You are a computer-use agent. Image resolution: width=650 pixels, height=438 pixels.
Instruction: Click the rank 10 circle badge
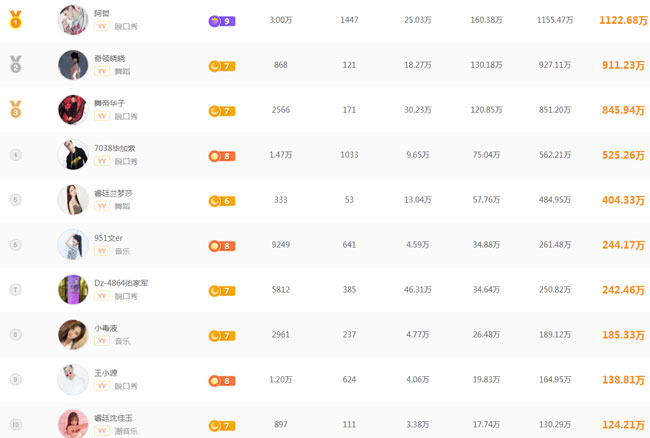(x=15, y=424)
